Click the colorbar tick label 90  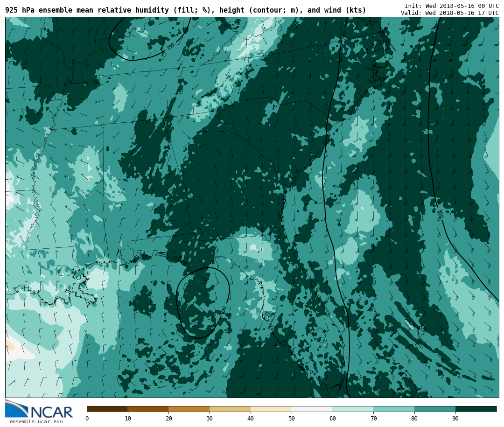pyautogui.click(x=455, y=419)
